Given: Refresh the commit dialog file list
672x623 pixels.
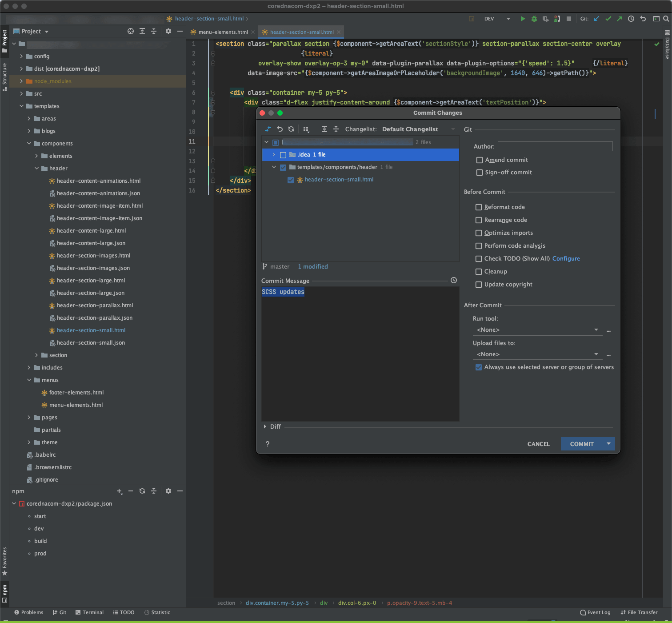Looking at the screenshot, I should pos(291,129).
